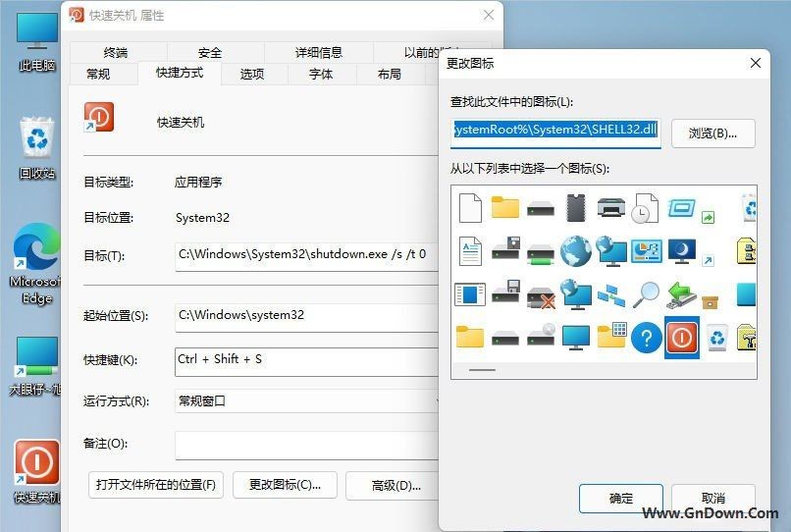Select the 此电脑 desktop icon

tap(37, 42)
